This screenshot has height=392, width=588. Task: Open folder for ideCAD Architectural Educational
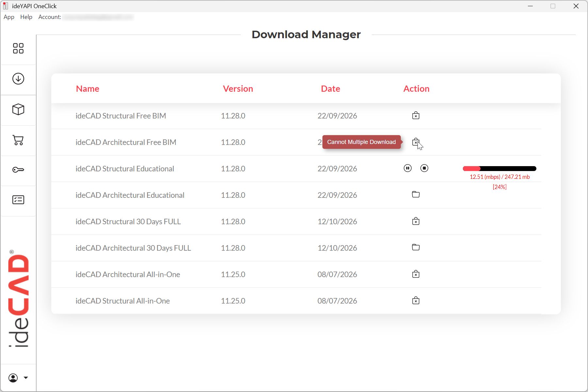pos(416,195)
